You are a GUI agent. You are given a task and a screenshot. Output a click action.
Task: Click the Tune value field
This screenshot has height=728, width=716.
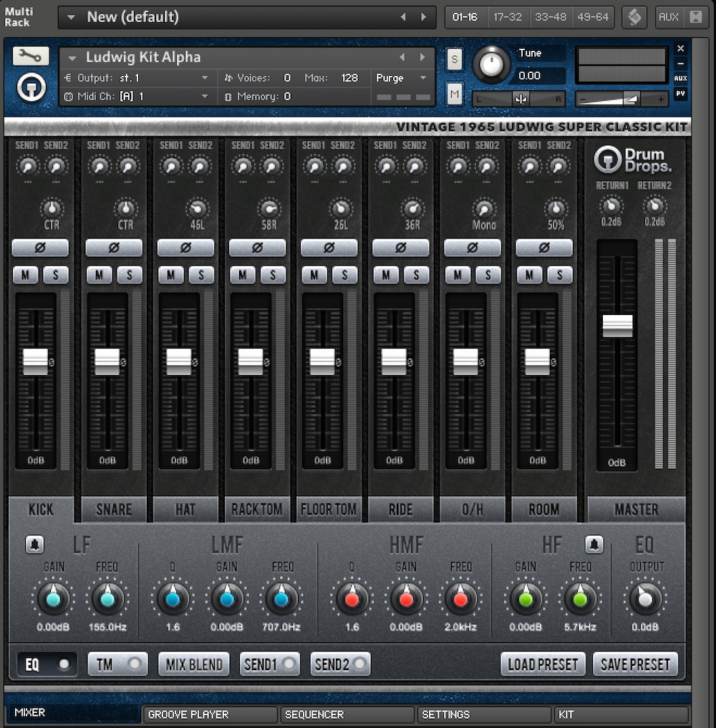point(538,76)
